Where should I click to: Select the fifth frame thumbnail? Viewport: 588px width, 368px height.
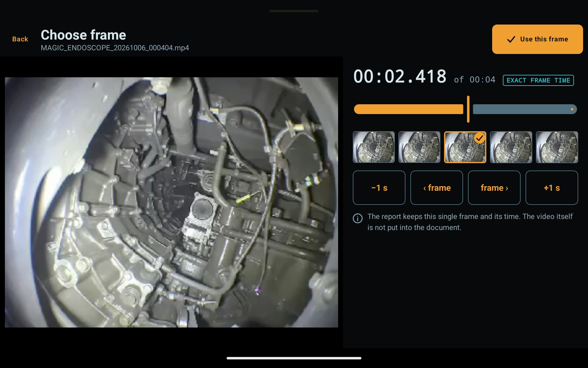click(557, 147)
